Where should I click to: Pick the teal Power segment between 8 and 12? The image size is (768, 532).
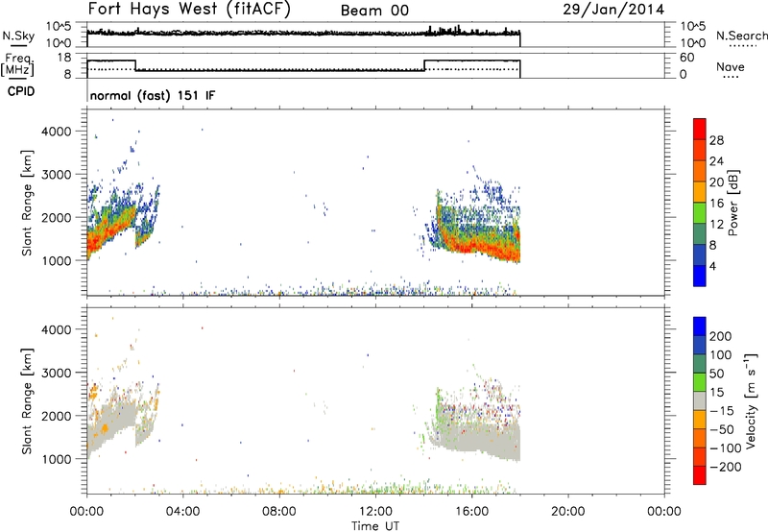coord(700,234)
